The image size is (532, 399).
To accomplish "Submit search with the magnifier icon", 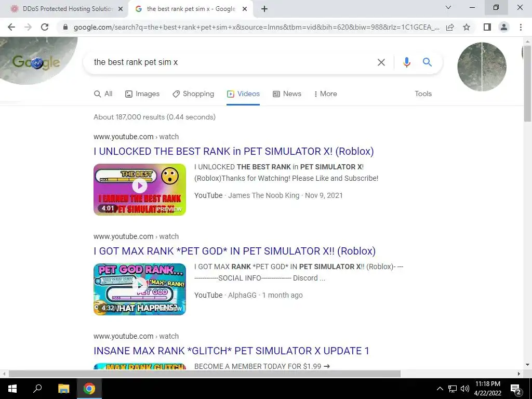I will pyautogui.click(x=427, y=62).
